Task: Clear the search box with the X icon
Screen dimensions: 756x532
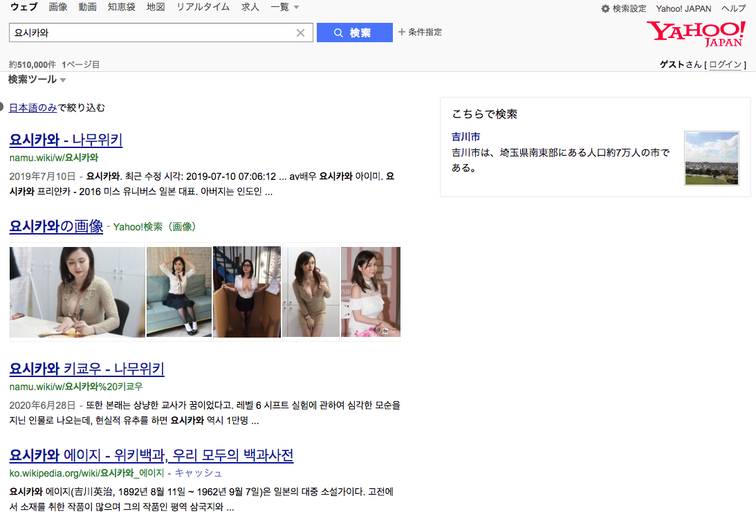Action: point(300,33)
